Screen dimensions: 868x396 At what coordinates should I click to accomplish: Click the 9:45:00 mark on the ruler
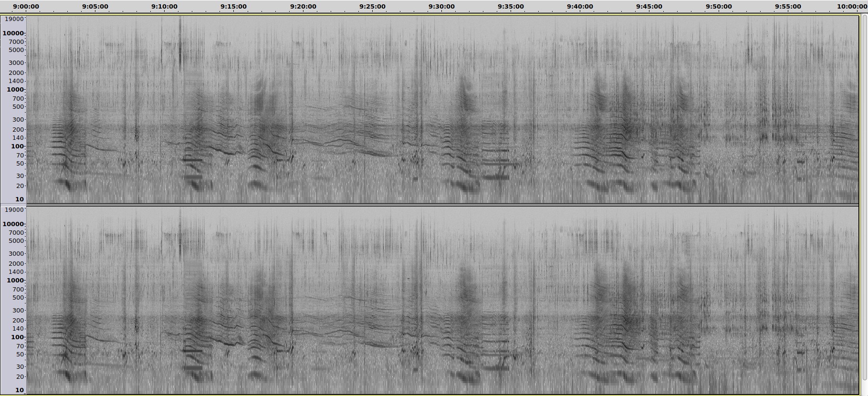pyautogui.click(x=649, y=7)
